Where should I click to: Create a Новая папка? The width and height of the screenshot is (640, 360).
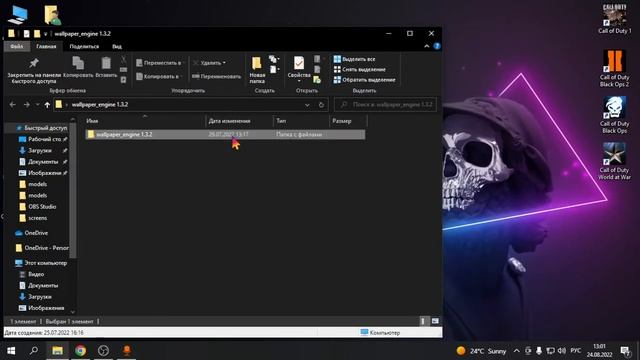(257, 69)
